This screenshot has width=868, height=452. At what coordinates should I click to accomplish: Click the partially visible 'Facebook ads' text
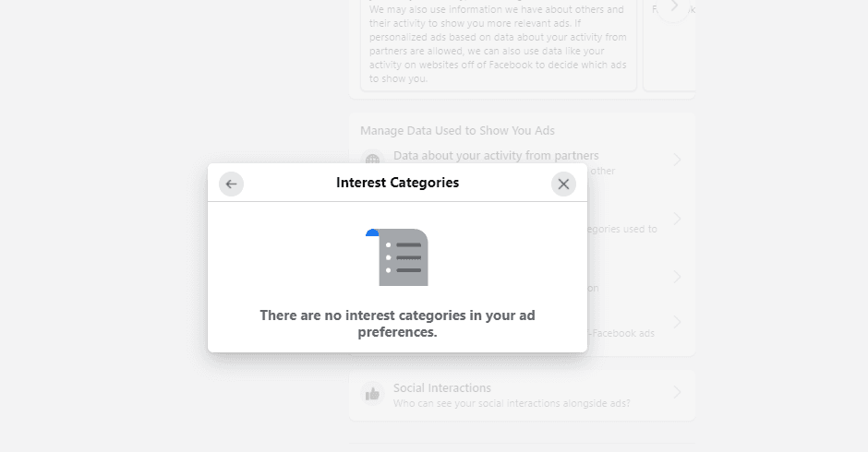[621, 334]
